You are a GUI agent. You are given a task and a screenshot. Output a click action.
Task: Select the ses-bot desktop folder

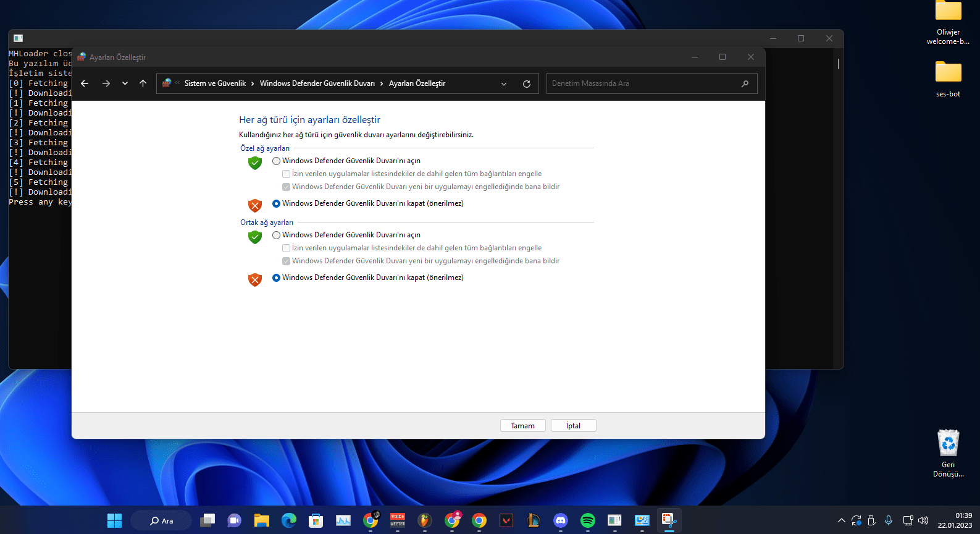[x=949, y=79]
